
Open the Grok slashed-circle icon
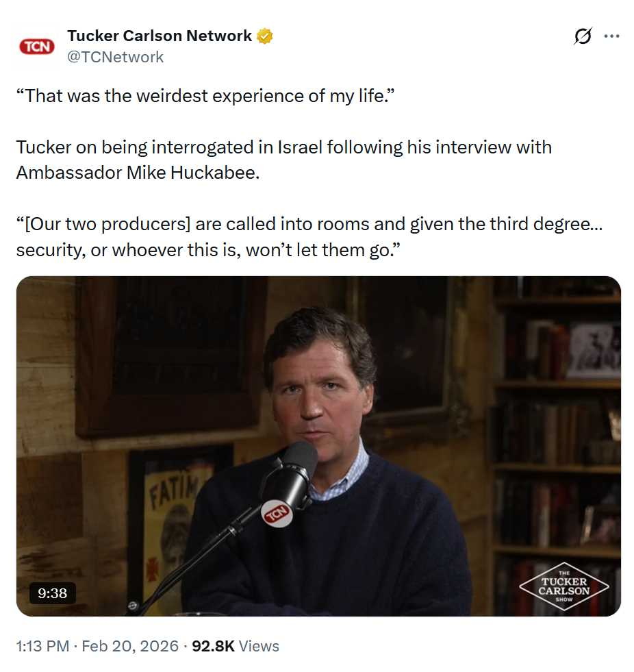coord(583,36)
